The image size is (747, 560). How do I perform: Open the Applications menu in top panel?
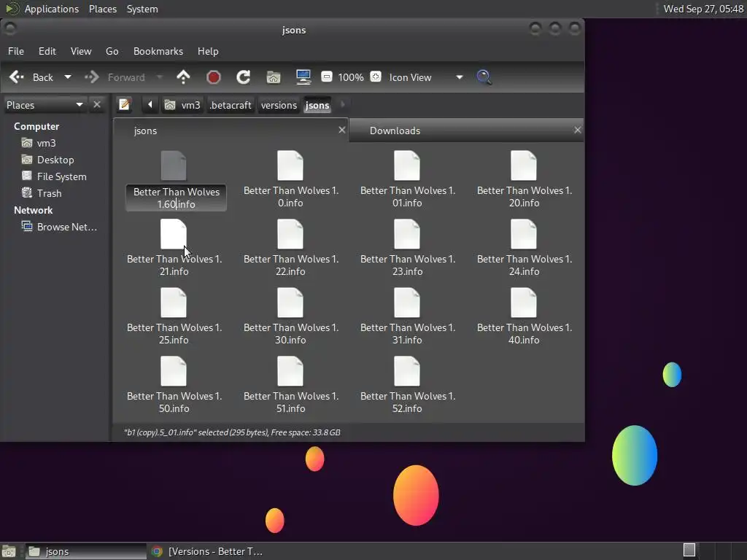pos(52,9)
